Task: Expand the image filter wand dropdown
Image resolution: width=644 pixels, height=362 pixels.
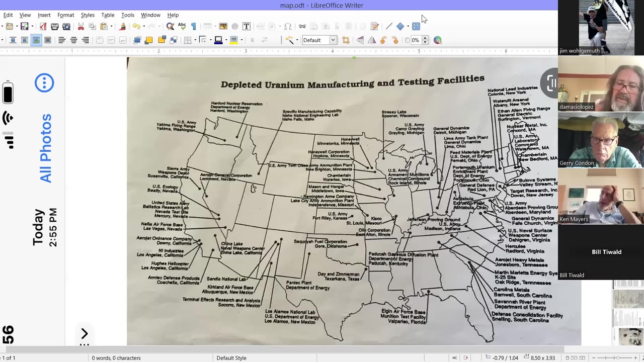Action: (297, 40)
